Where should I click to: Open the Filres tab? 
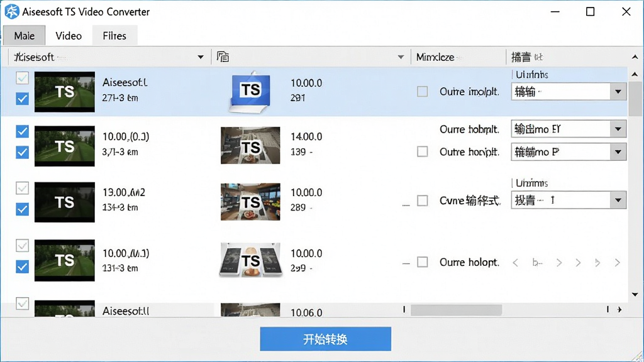pos(114,36)
